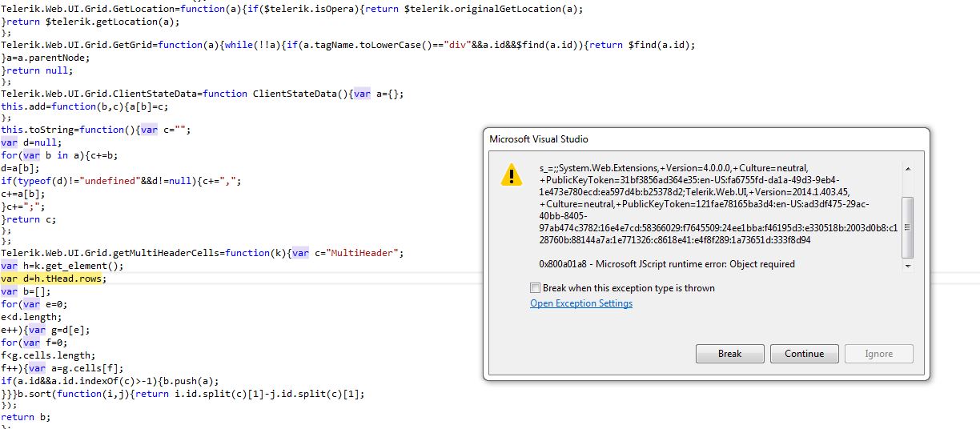Click the getMultiHeaderCells function declaration line
The width and height of the screenshot is (980, 429).
click(200, 253)
